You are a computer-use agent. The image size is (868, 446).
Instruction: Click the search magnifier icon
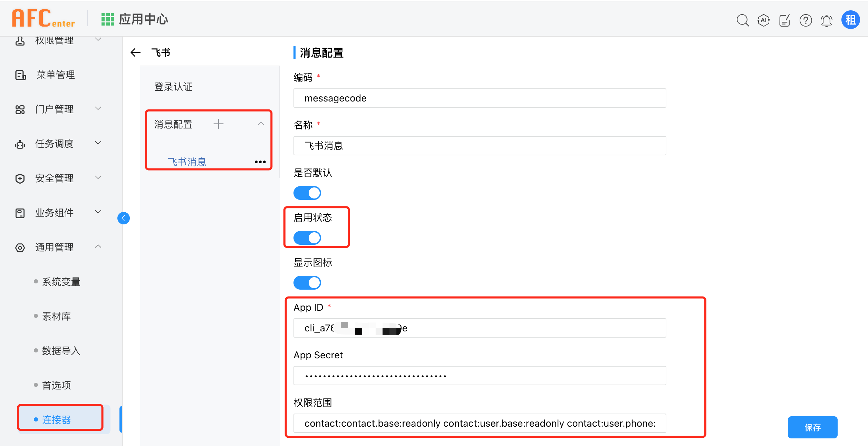coord(742,20)
